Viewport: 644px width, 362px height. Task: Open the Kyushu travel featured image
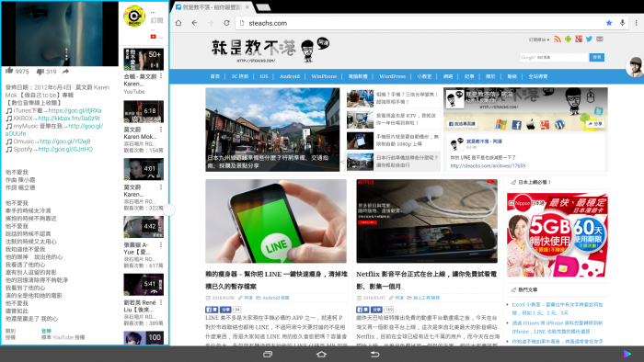[272, 130]
